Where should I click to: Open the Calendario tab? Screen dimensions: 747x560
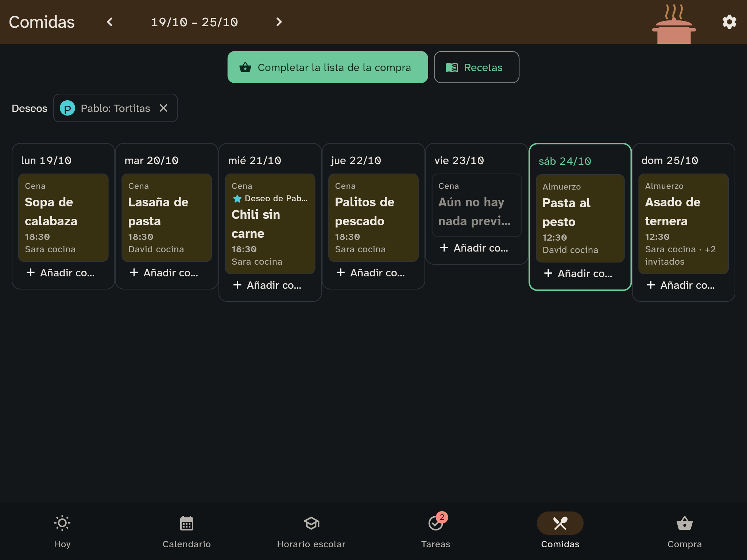(187, 531)
